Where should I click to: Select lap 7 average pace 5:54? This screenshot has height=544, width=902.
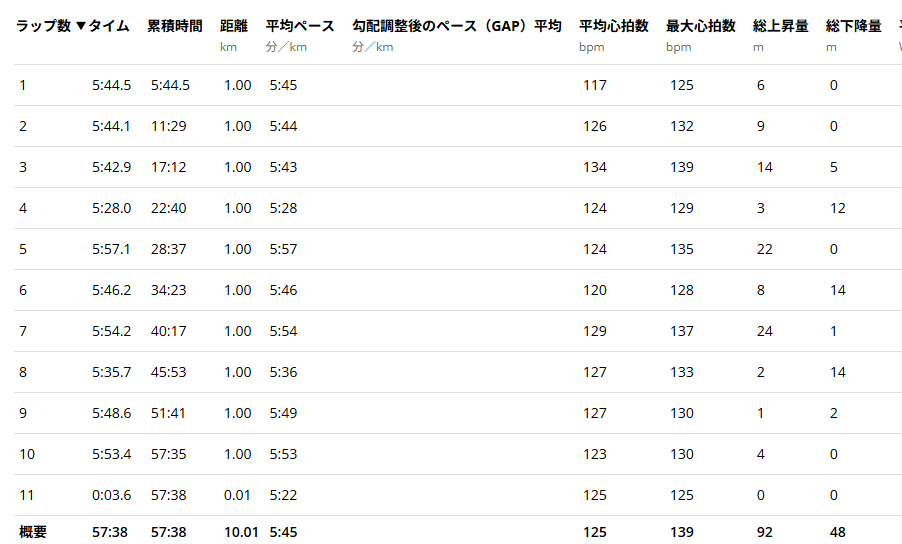pos(283,331)
